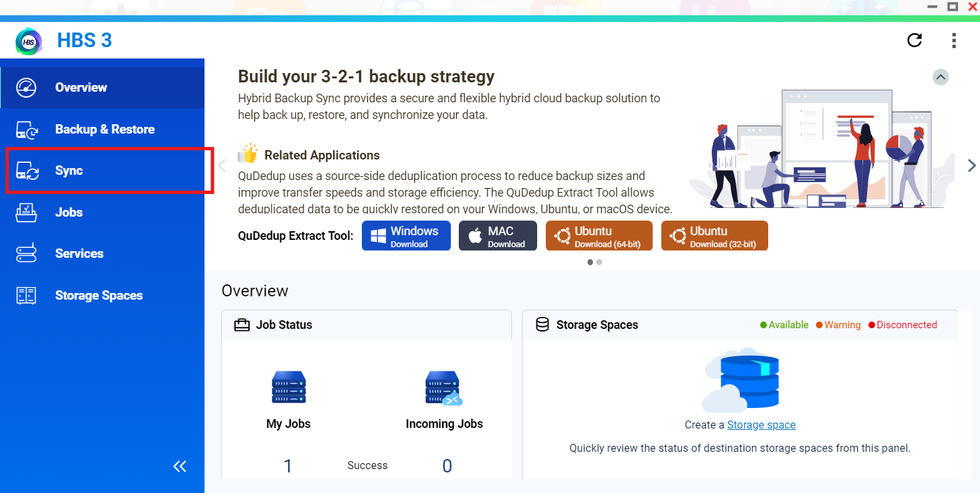The width and height of the screenshot is (980, 493).
Task: Click the Related Applications heading
Action: coord(322,155)
